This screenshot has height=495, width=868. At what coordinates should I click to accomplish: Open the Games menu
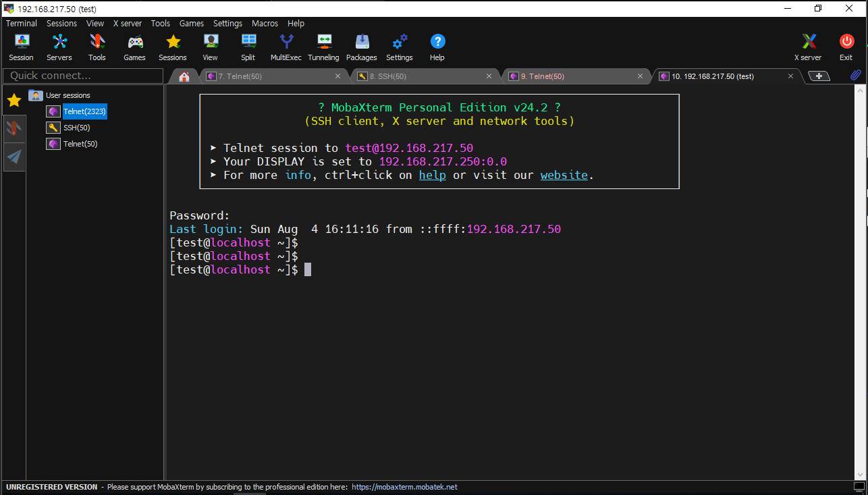[x=192, y=23]
